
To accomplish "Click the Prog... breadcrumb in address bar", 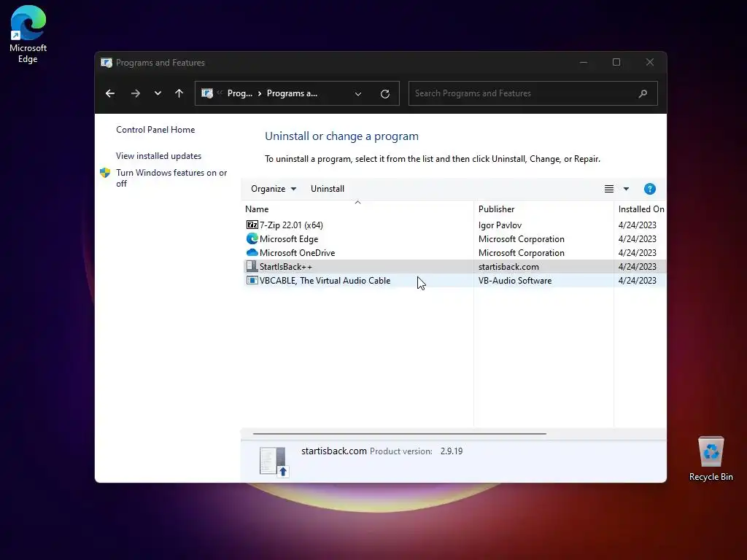I will [239, 93].
